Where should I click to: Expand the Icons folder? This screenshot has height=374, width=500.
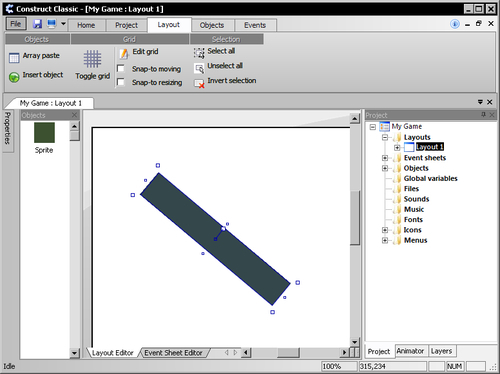[385, 230]
